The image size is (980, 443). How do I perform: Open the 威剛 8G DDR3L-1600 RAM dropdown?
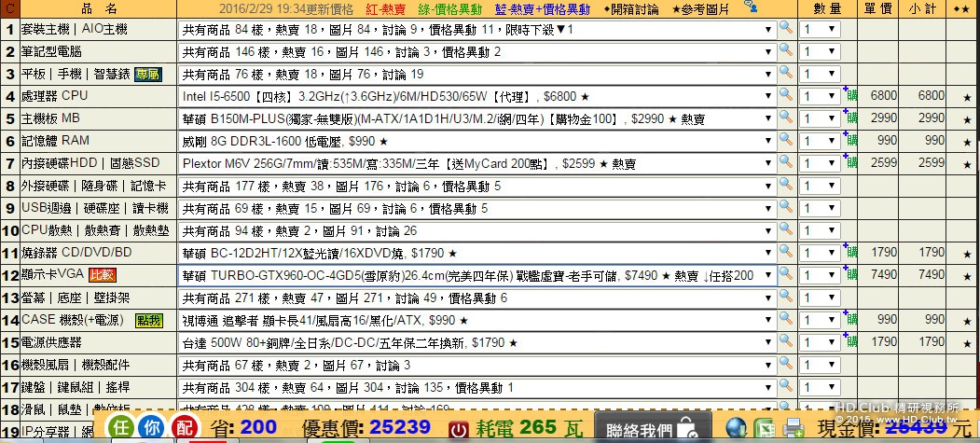(x=477, y=141)
